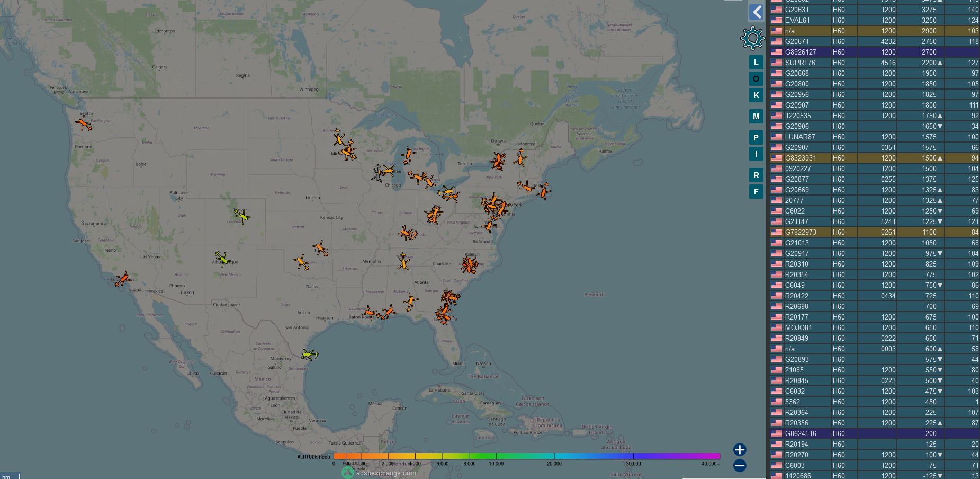980x479 pixels.
Task: Select the yellow-green helicopter in Colorado
Action: (x=242, y=216)
